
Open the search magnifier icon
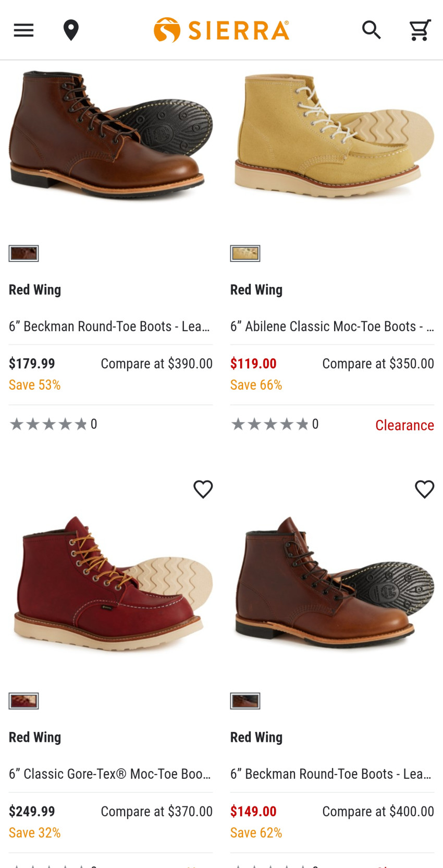pyautogui.click(x=372, y=30)
